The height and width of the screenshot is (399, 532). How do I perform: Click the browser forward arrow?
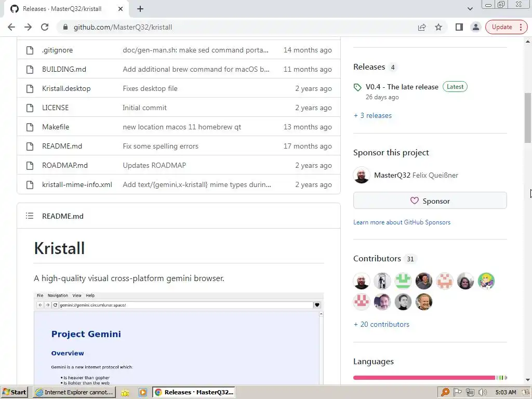pyautogui.click(x=28, y=27)
